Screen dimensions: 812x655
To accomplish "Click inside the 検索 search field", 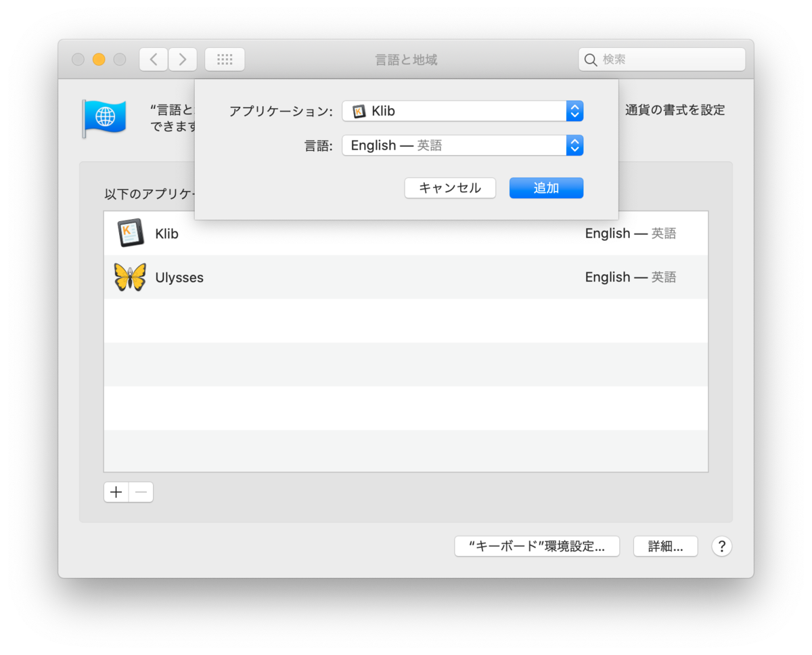I will (650, 60).
